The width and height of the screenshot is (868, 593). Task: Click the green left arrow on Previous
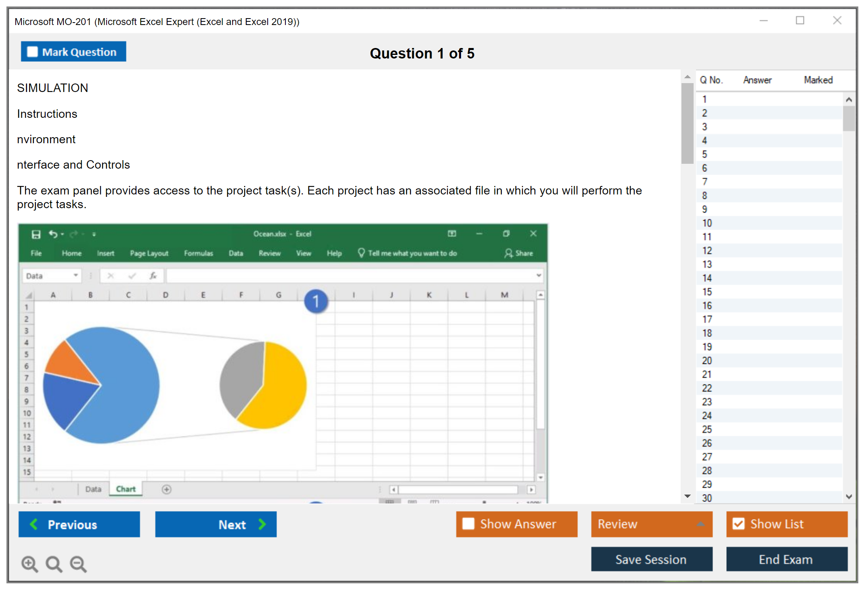34,524
